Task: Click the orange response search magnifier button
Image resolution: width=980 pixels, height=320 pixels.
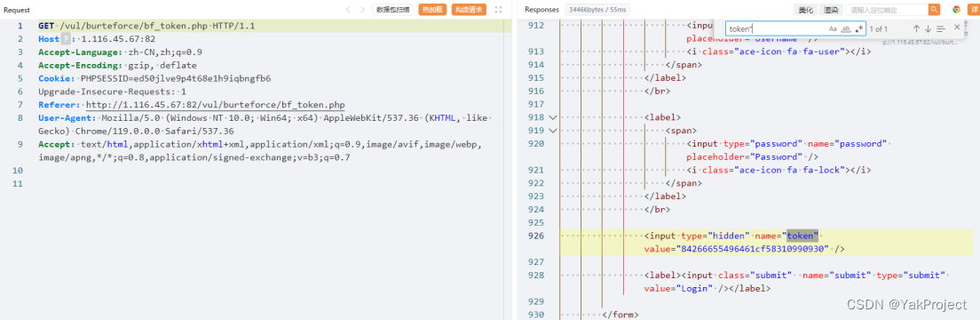Action: coord(935,10)
